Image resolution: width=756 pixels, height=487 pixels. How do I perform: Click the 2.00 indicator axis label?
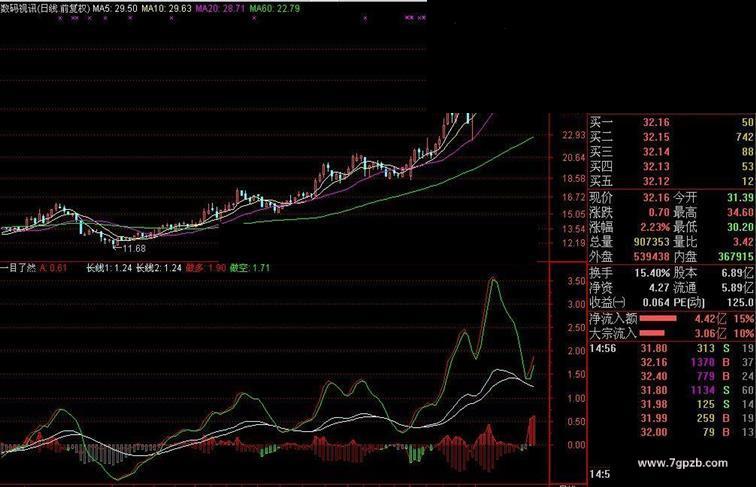[x=577, y=351]
